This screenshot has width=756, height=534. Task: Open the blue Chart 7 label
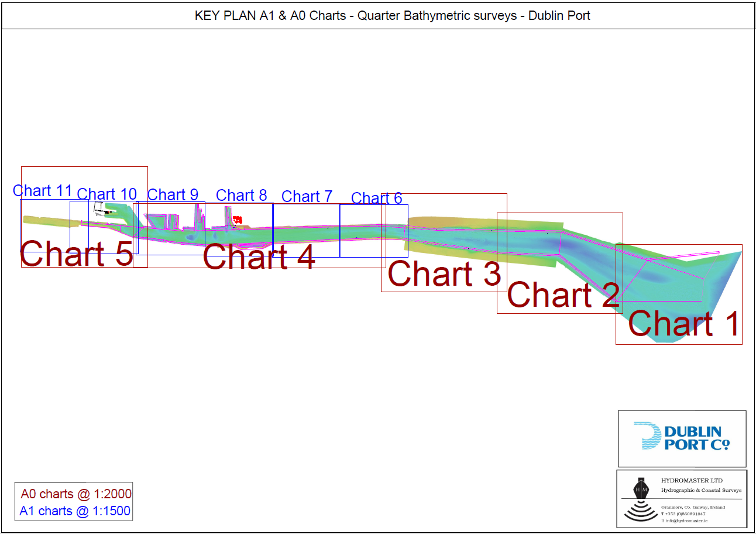pos(307,197)
